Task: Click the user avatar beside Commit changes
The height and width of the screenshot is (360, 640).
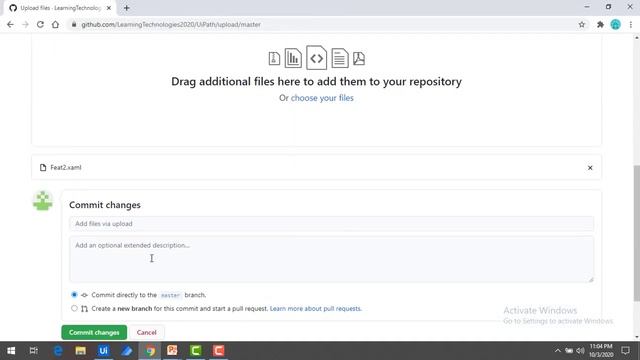Action: pos(43,200)
